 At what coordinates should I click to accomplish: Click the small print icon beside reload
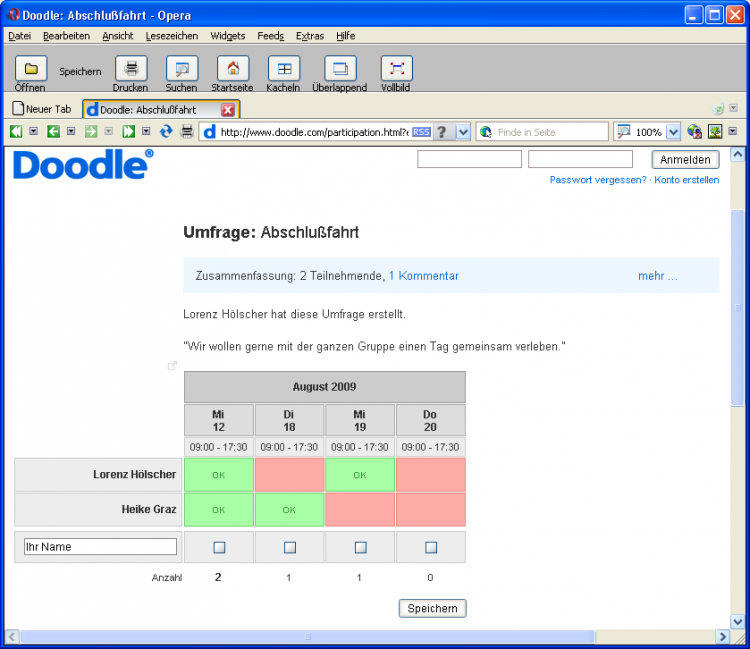click(x=187, y=132)
